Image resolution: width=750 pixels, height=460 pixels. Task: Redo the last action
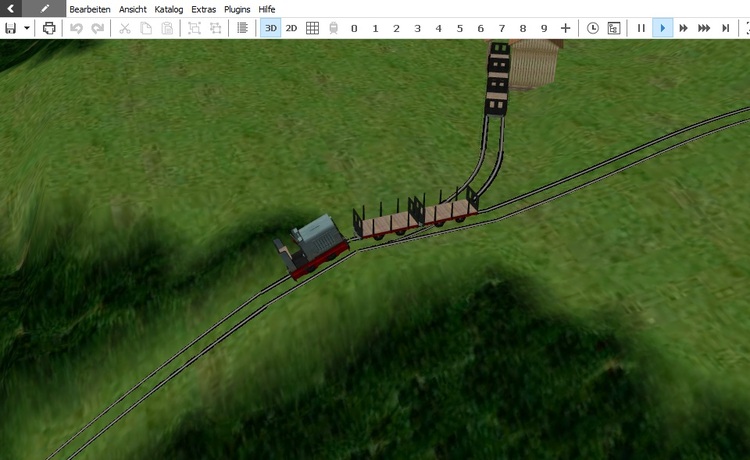[98, 28]
